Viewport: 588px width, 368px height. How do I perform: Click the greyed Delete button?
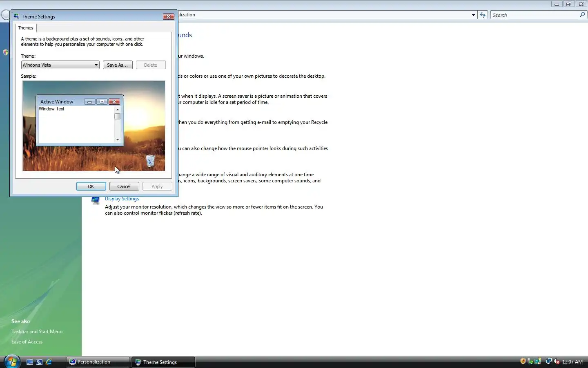click(x=151, y=65)
